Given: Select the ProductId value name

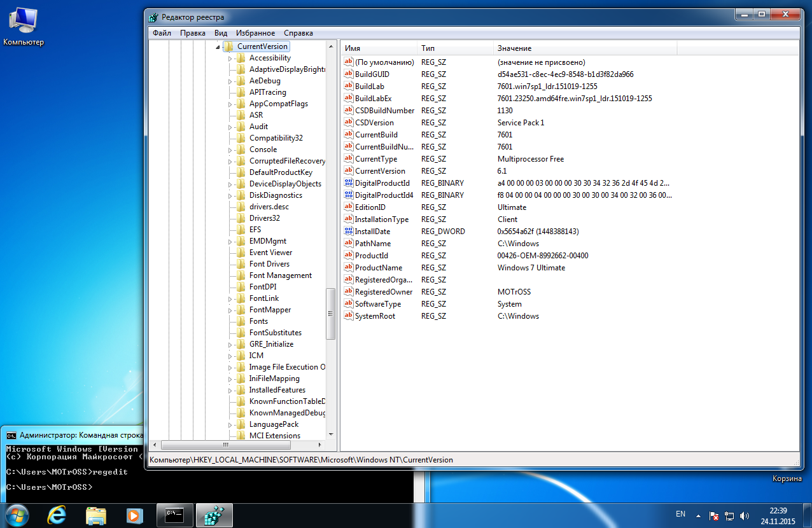Looking at the screenshot, I should coord(371,256).
